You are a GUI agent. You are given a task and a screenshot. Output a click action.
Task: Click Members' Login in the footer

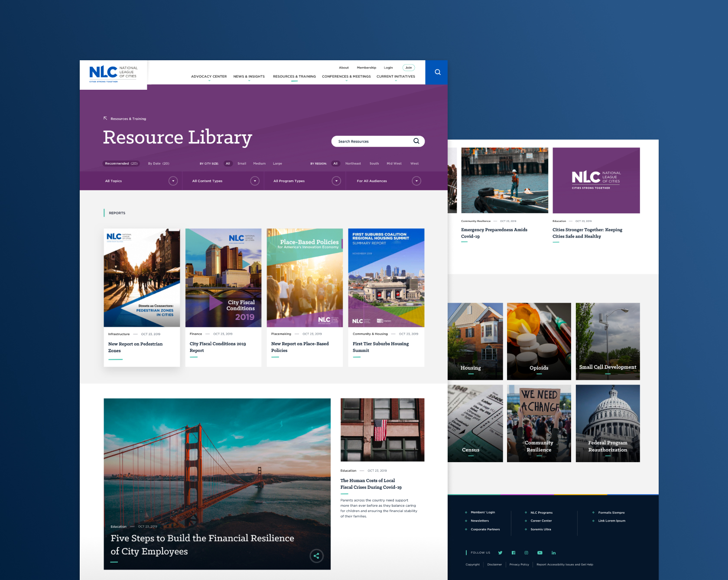483,512
